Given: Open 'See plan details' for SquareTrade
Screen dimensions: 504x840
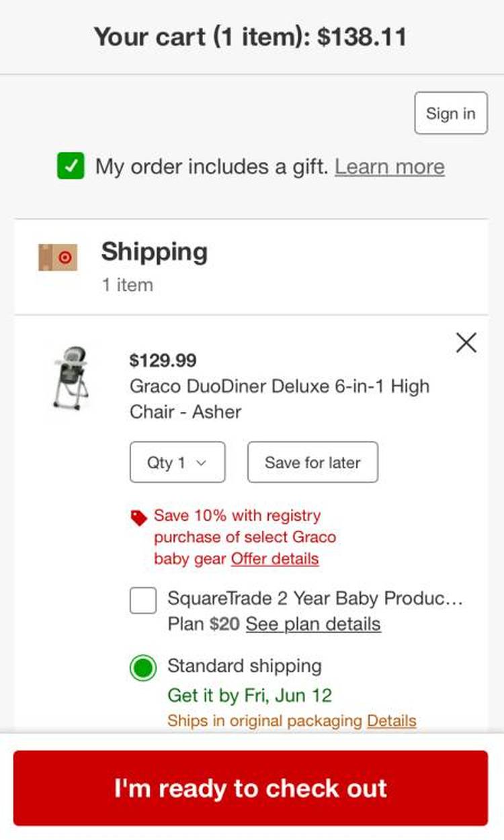Looking at the screenshot, I should (313, 624).
